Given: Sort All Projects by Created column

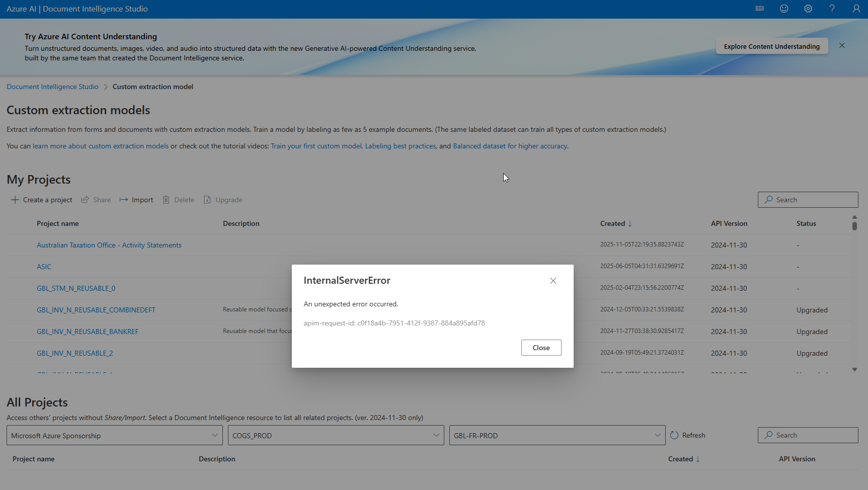Looking at the screenshot, I should tap(683, 459).
